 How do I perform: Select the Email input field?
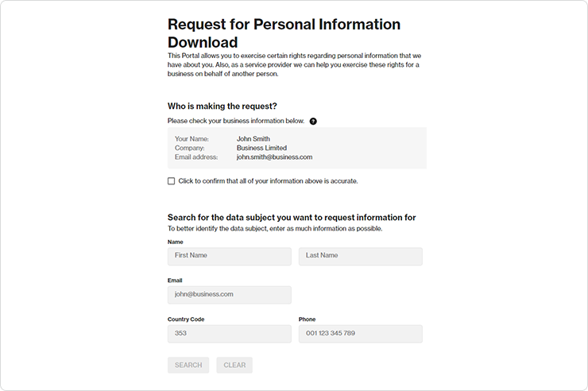tap(230, 295)
